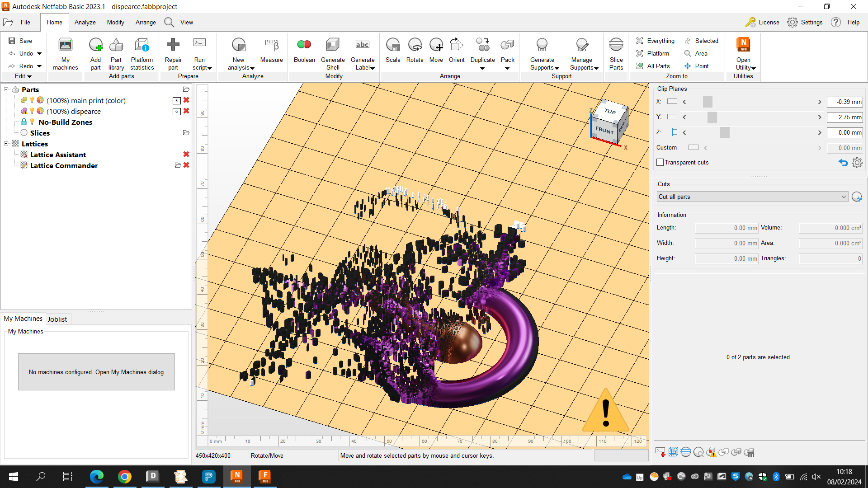The image size is (868, 488).
Task: Toggle the Custom clip plane box
Action: (x=693, y=148)
